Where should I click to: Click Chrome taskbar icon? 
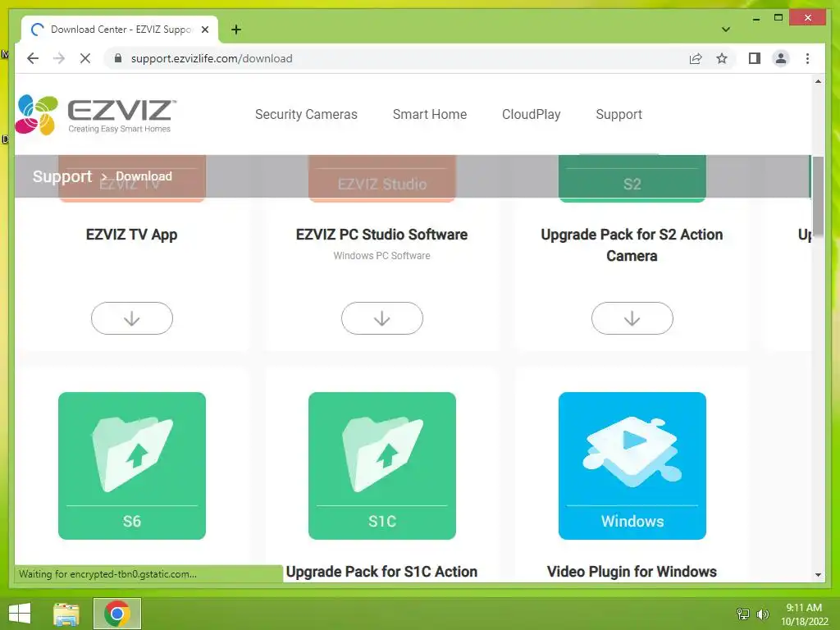tap(117, 614)
